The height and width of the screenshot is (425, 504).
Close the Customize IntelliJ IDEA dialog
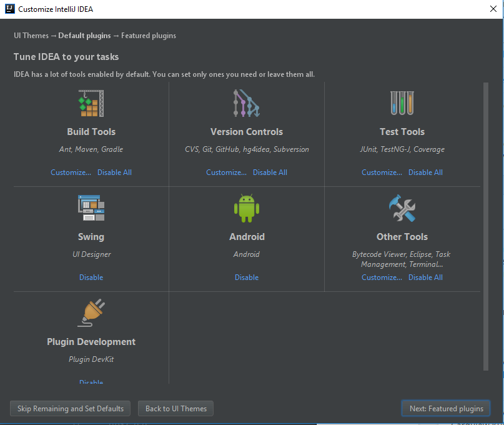[x=493, y=9]
